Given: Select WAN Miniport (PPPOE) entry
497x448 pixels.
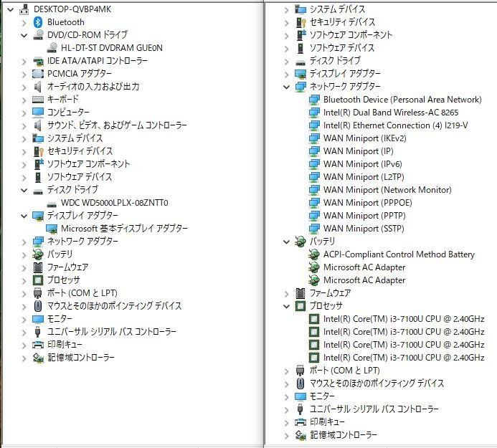Looking at the screenshot, I should 368,203.
